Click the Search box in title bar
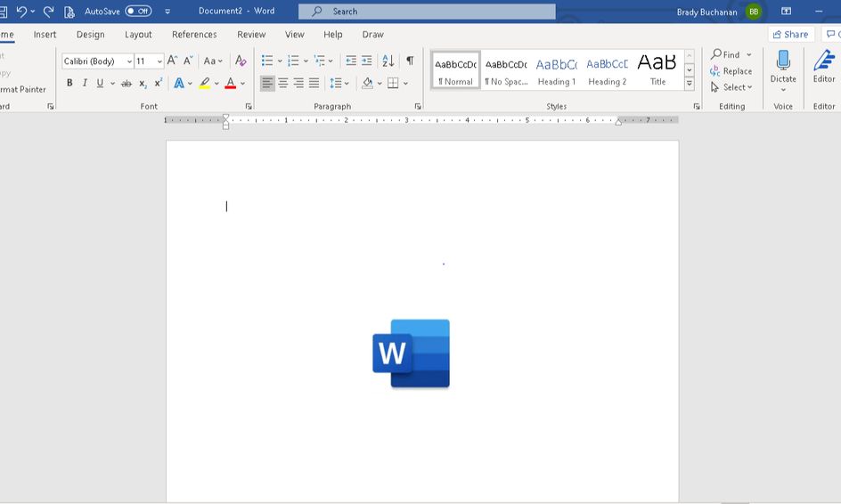841x504 pixels. [x=427, y=12]
